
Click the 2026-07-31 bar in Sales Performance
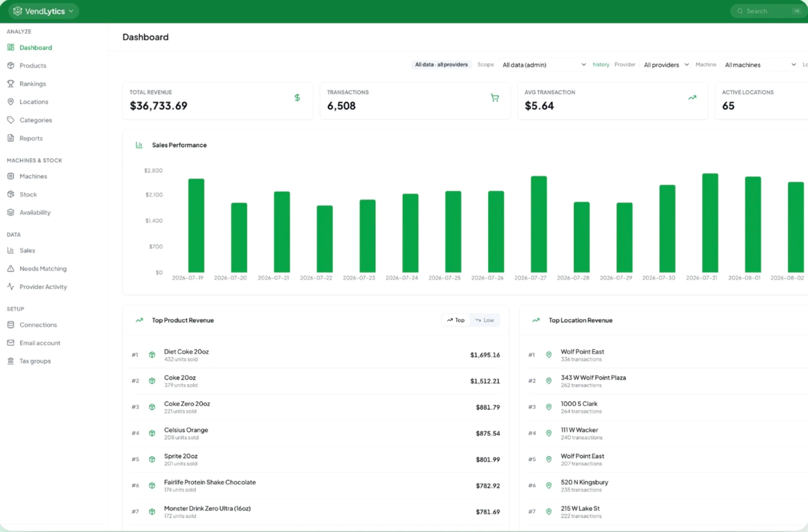710,223
